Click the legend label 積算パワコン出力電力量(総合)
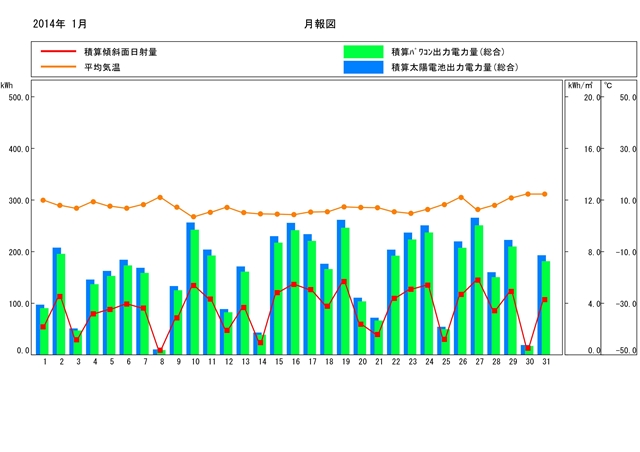The image size is (640, 452). coord(448,52)
